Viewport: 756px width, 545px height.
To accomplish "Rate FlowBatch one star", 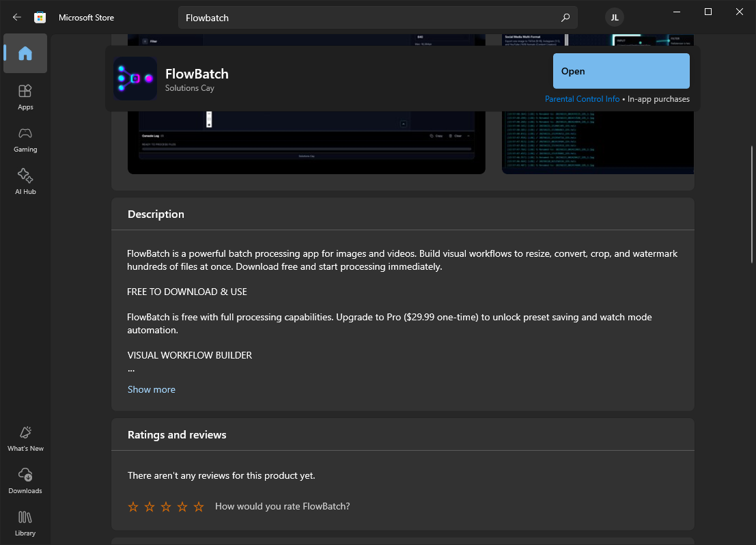I will point(133,507).
